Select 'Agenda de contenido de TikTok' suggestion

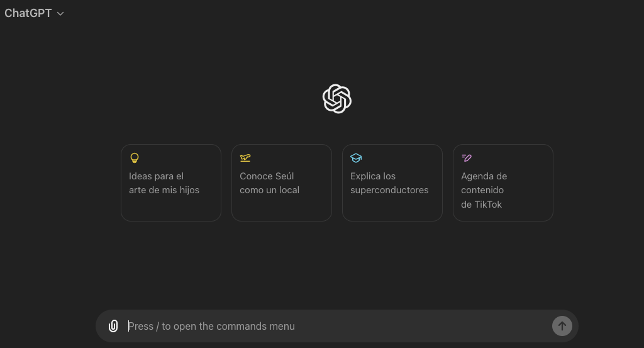pyautogui.click(x=503, y=183)
